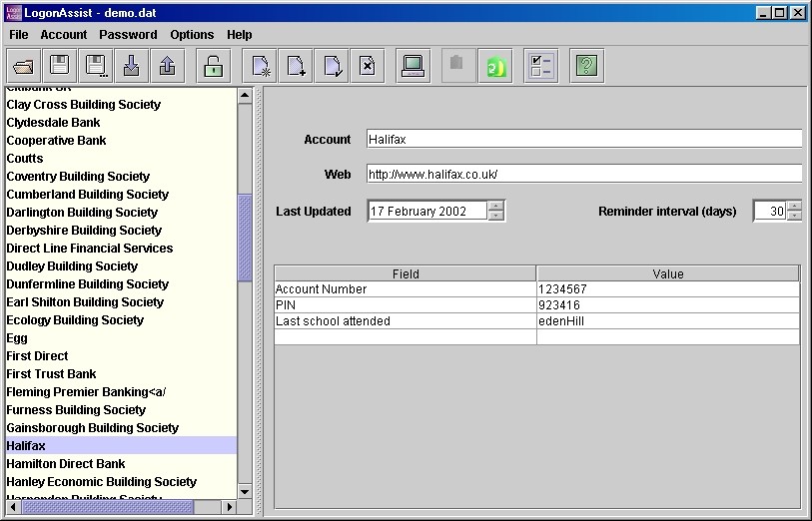Decrease the Last Updated date spinner
Image resolution: width=812 pixels, height=521 pixels.
[x=496, y=216]
